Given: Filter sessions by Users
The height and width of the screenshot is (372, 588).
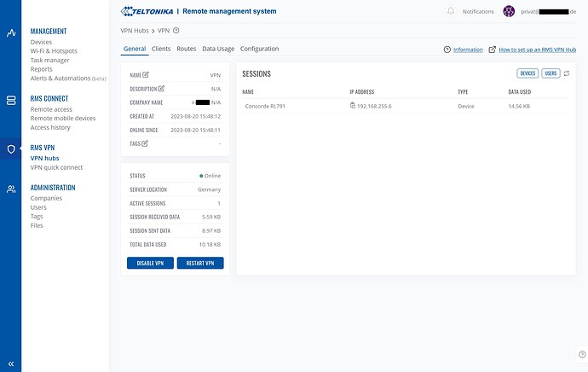Looking at the screenshot, I should point(551,73).
